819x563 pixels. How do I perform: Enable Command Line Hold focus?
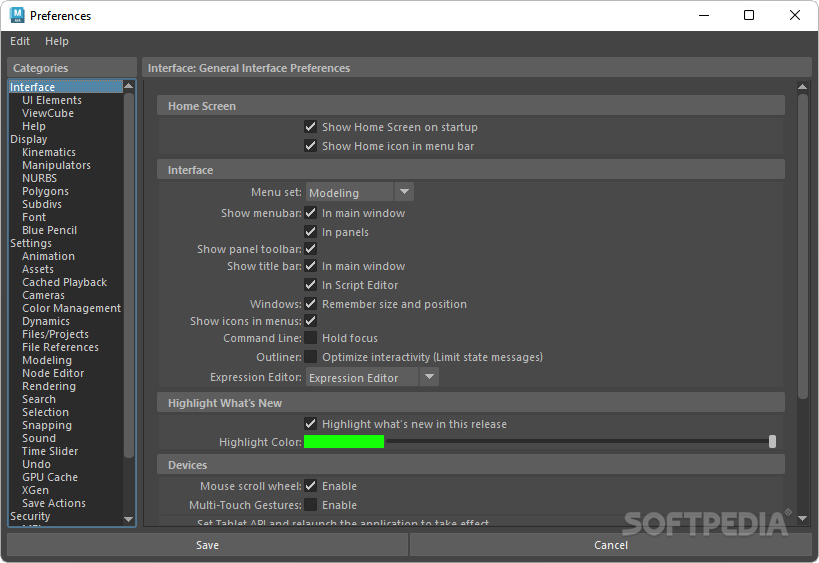click(x=310, y=338)
